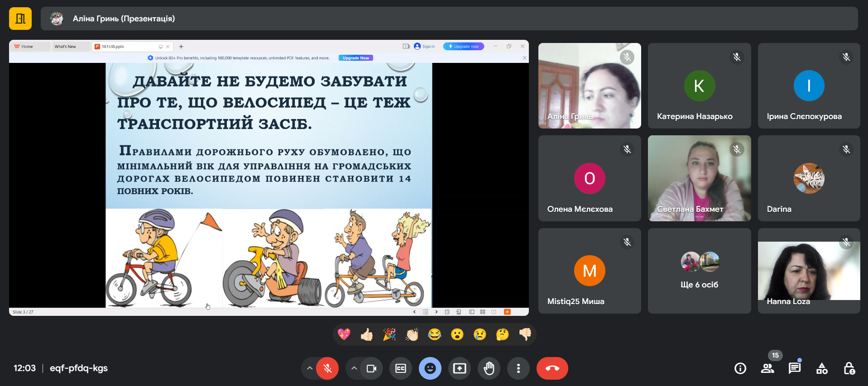The height and width of the screenshot is (386, 868).
Task: Toggle the emoji reactions bar button
Action: click(430, 368)
